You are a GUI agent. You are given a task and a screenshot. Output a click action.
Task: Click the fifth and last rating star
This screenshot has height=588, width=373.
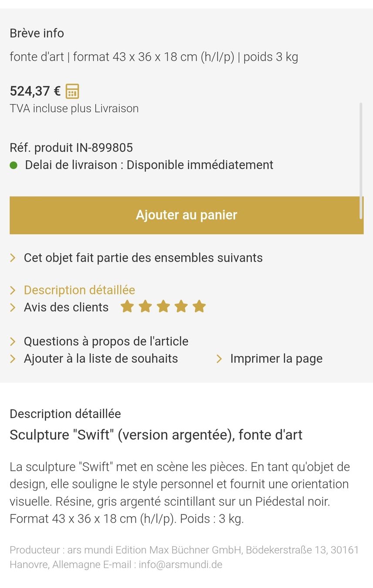[x=199, y=307]
